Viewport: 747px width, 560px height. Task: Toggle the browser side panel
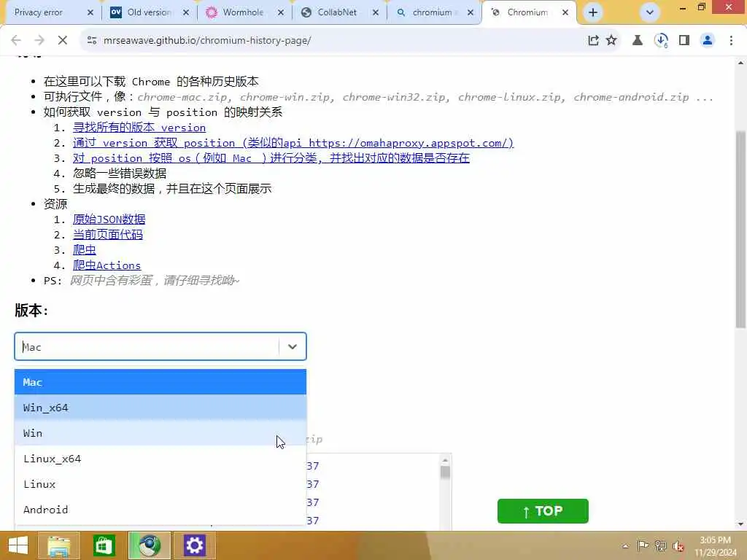[684, 41]
